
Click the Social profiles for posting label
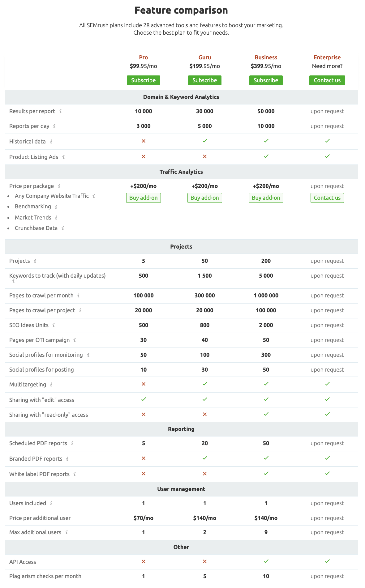pyautogui.click(x=41, y=370)
